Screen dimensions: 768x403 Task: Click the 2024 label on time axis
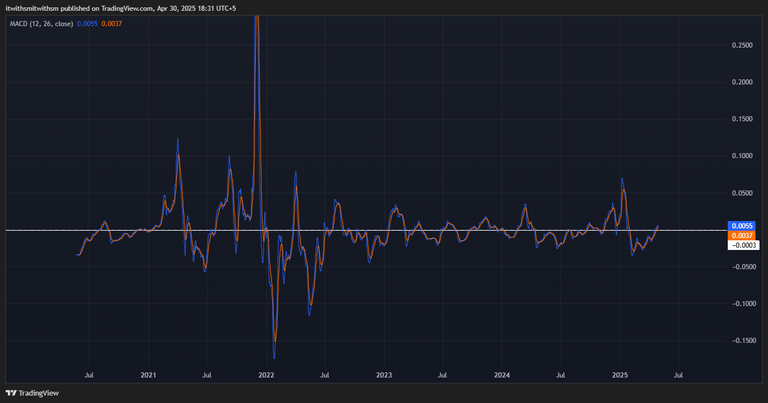click(502, 375)
